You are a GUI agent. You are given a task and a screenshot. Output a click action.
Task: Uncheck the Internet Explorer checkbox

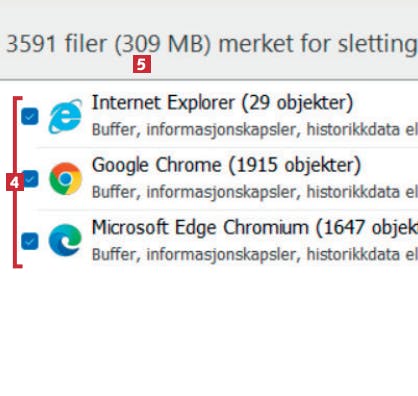point(30,117)
